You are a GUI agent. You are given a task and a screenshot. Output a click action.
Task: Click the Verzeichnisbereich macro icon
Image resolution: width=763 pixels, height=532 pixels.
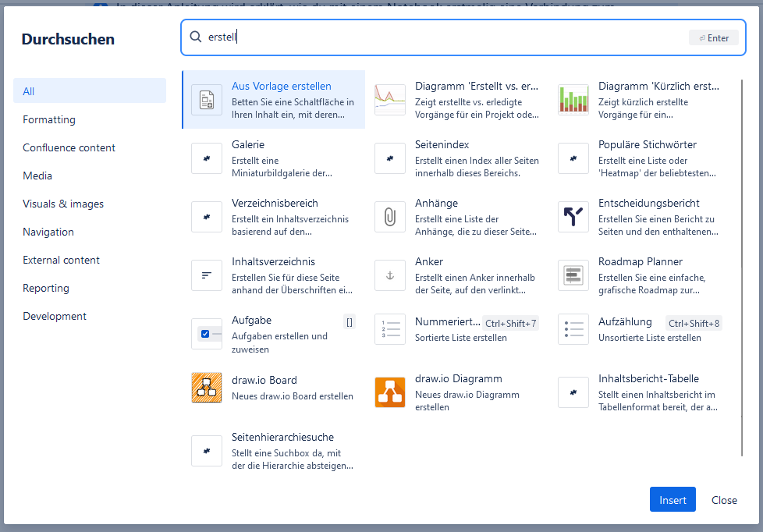click(x=207, y=217)
